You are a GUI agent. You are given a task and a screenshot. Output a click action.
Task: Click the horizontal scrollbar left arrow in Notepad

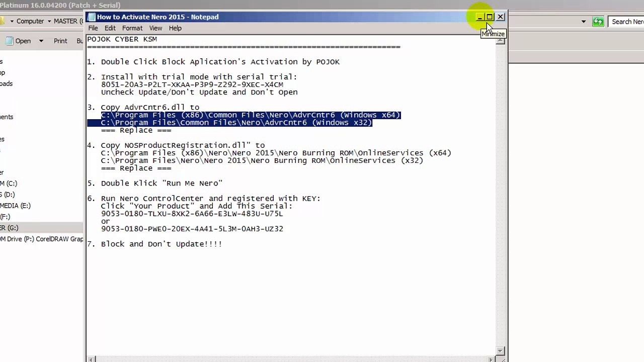(x=91, y=359)
